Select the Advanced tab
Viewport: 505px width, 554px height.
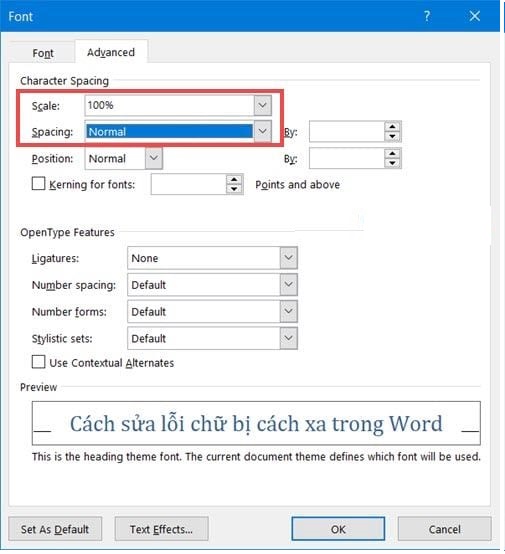[111, 52]
